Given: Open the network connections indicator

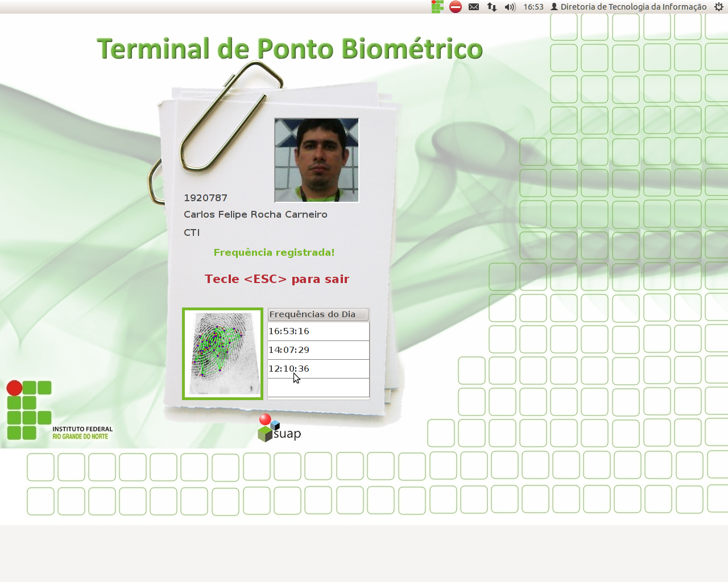Looking at the screenshot, I should click(x=492, y=7).
